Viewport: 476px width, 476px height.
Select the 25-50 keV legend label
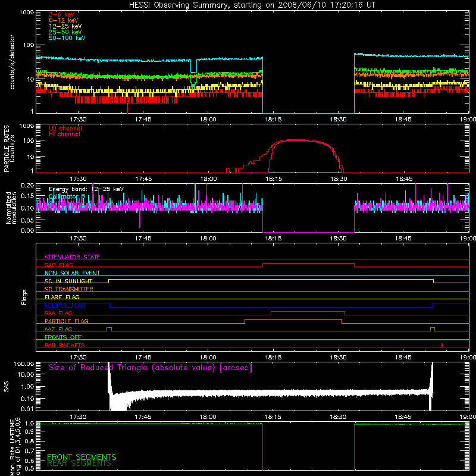click(65, 32)
